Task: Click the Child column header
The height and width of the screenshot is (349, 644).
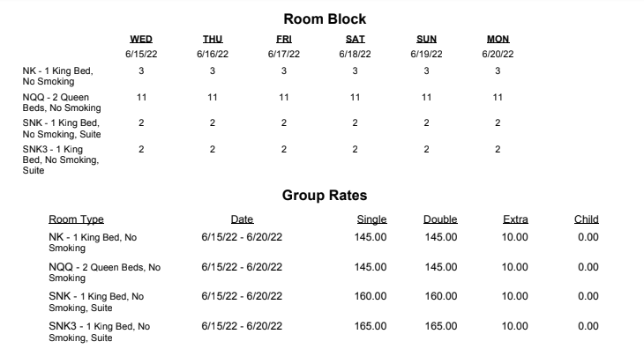Action: coord(587,219)
